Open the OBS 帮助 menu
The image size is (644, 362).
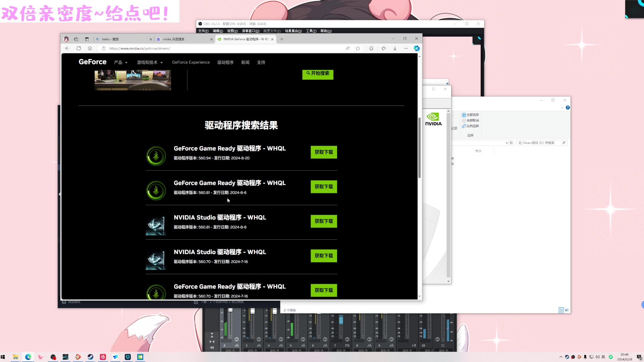pos(326,31)
